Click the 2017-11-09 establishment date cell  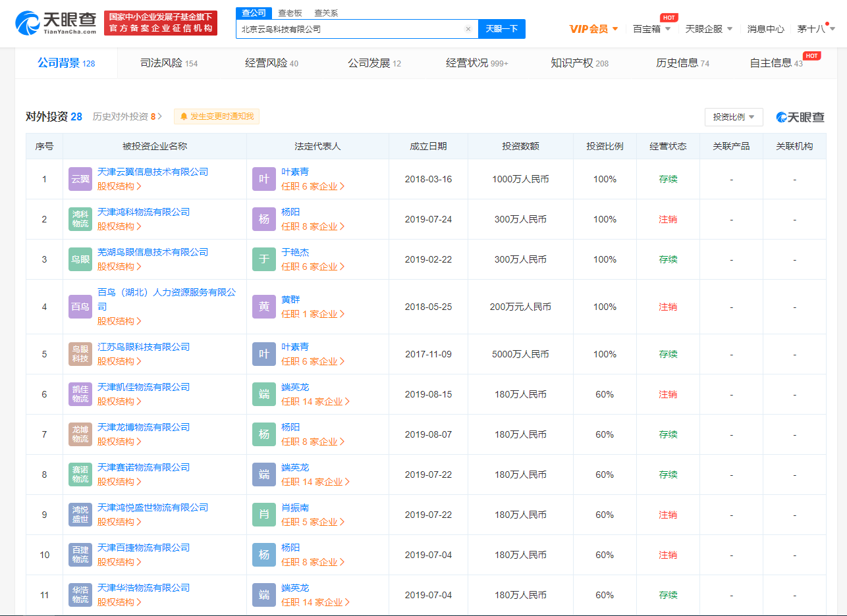428,354
